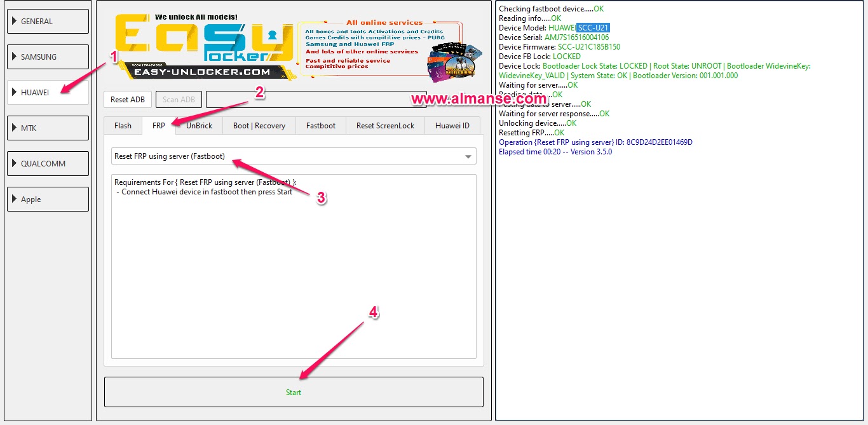Click the device serial AMJ7S16516004106
Viewport: 868px width, 425px height.
click(x=576, y=37)
